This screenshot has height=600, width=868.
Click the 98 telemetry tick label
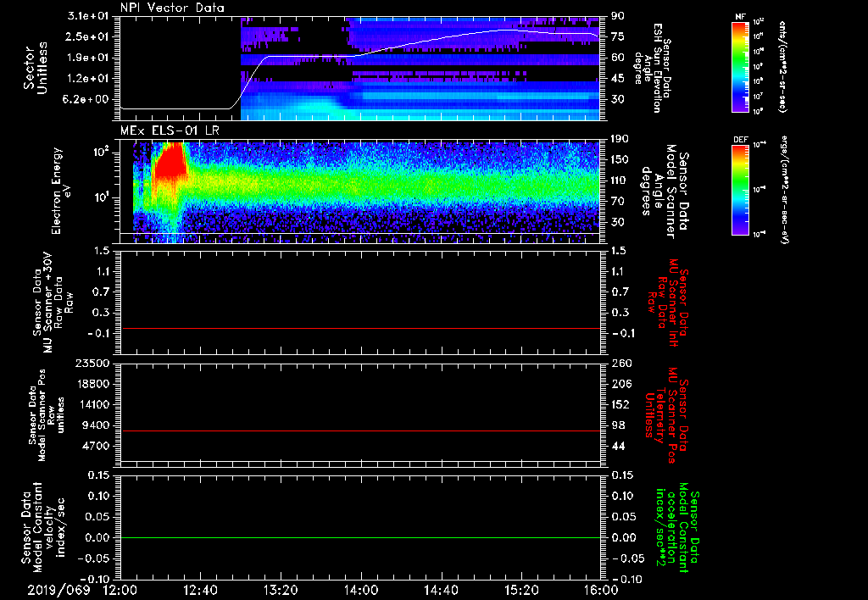tap(617, 425)
